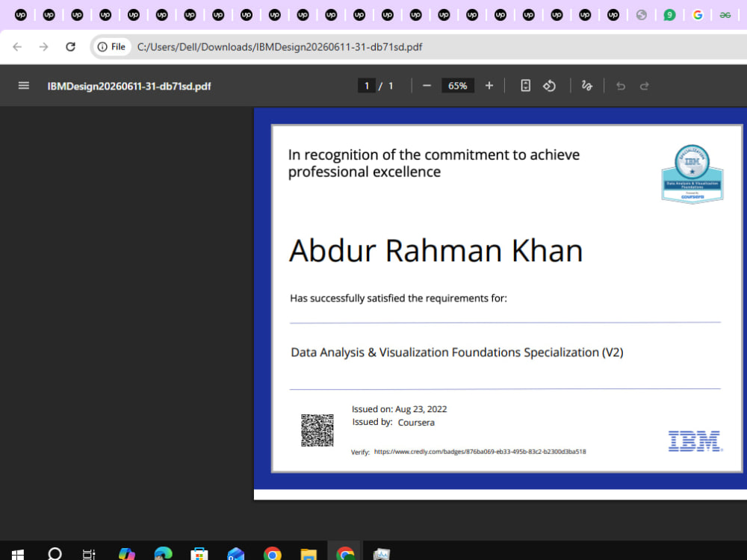Image resolution: width=747 pixels, height=560 pixels.
Task: Open Microsoft Store from taskbar
Action: 199,554
